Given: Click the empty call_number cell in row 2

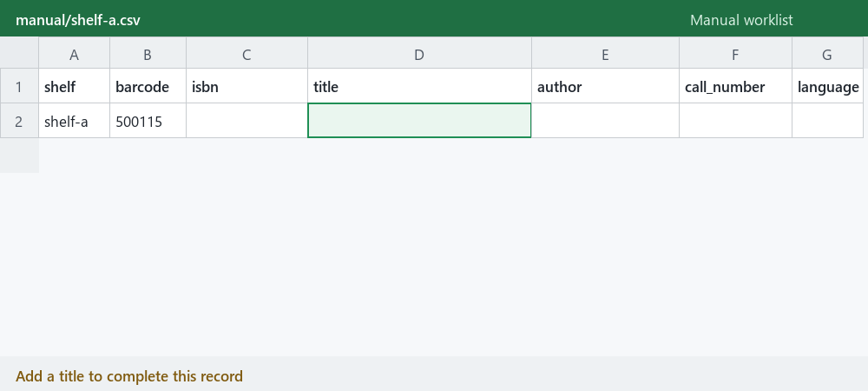Looking at the screenshot, I should point(736,121).
